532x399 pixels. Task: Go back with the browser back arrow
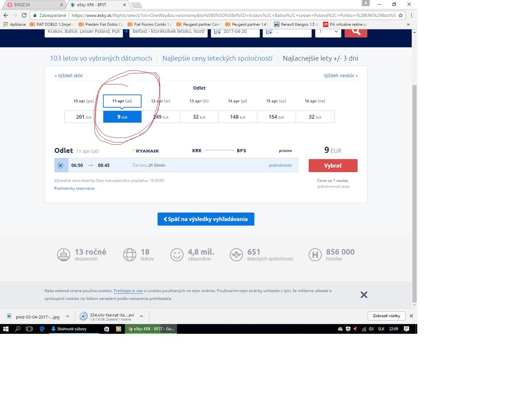click(6, 15)
